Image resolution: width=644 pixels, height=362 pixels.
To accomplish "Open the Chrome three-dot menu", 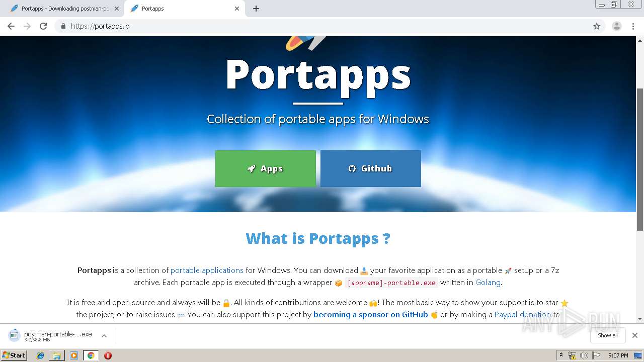I will tap(633, 26).
